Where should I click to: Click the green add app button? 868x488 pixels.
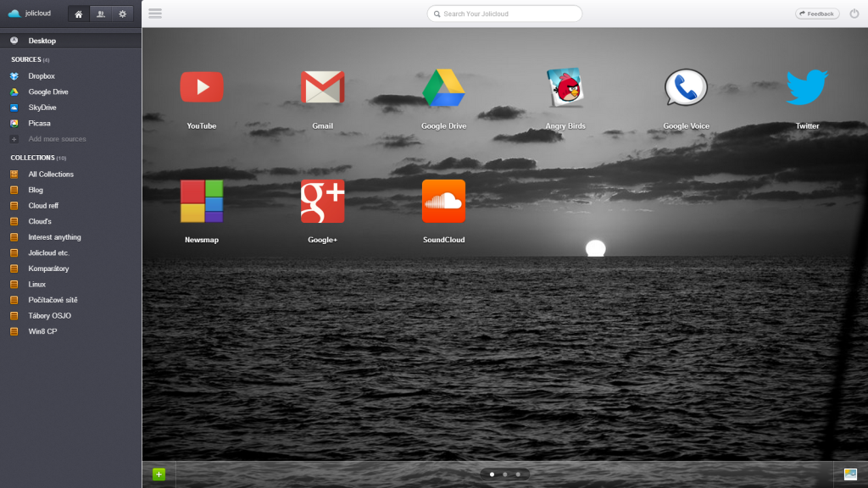tap(159, 474)
